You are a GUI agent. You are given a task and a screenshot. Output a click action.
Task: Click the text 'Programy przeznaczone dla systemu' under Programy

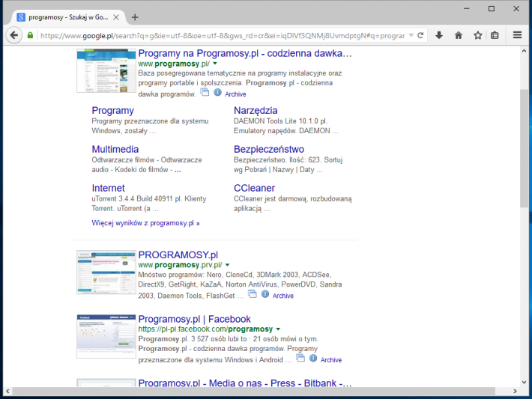coord(150,121)
